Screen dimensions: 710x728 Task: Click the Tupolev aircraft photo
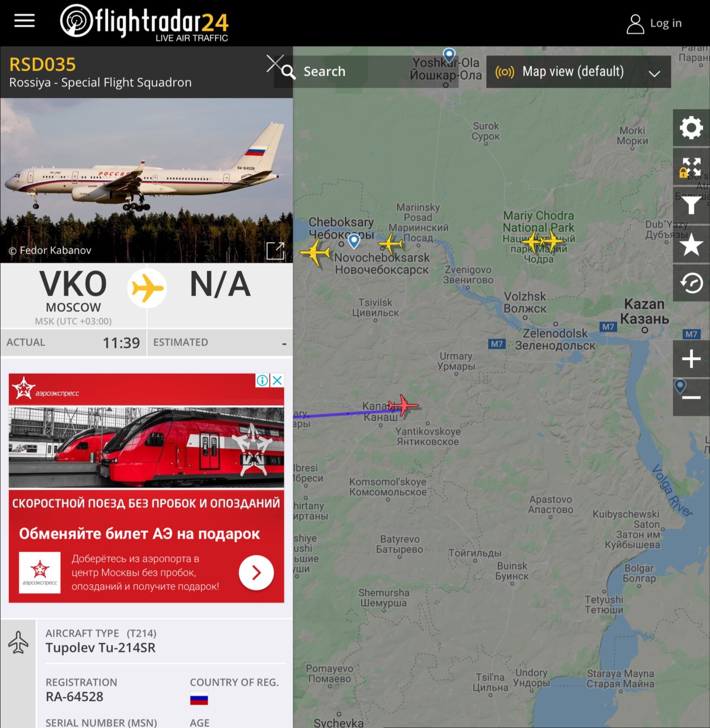(147, 180)
